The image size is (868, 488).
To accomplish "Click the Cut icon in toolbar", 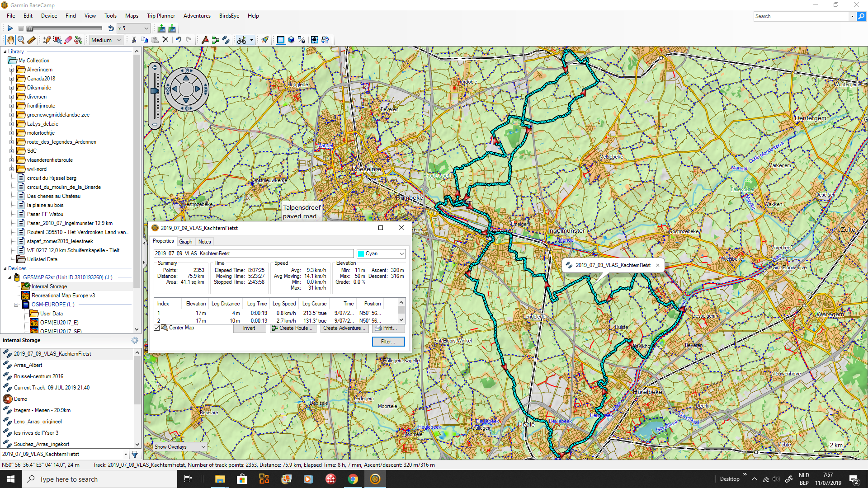I will pyautogui.click(x=134, y=40).
